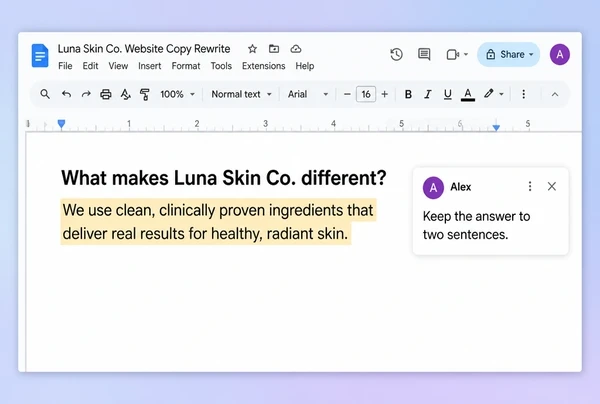600x404 pixels.
Task: Increase the font size
Action: [x=385, y=94]
